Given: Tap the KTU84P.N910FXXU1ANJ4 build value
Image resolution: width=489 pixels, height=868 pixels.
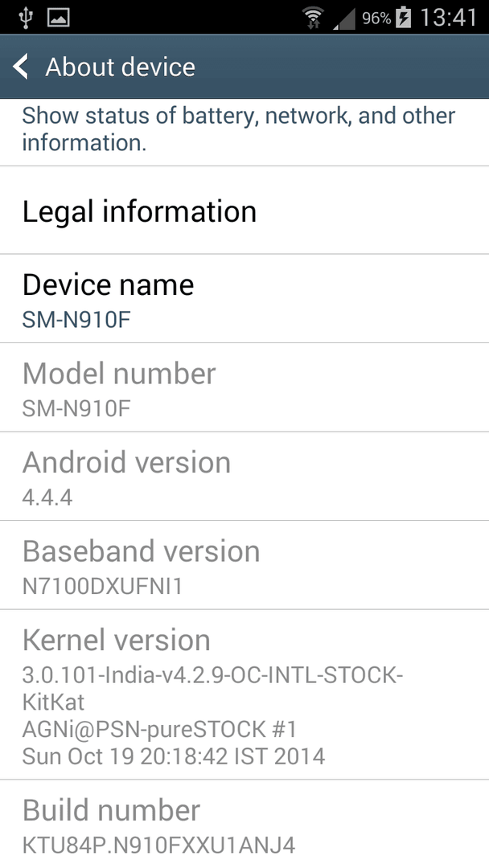Looking at the screenshot, I should click(159, 845).
